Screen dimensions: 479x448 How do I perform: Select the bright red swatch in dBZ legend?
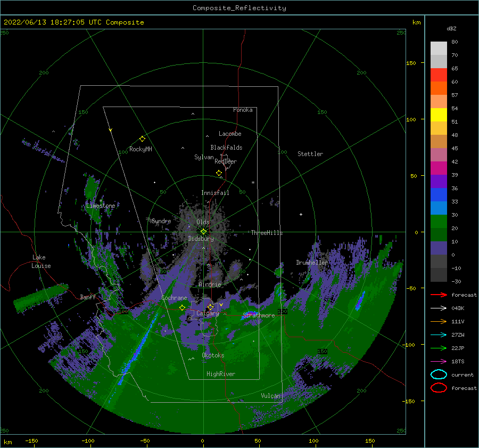click(x=439, y=75)
